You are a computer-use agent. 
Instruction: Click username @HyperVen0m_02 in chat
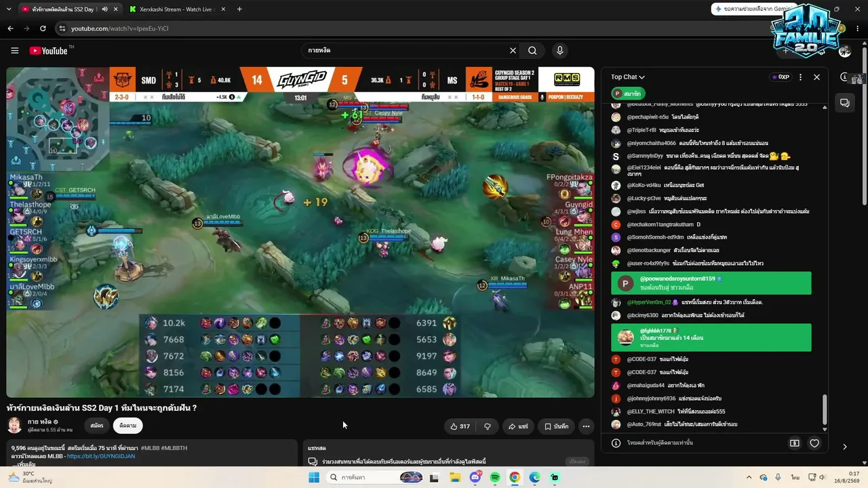[649, 302]
